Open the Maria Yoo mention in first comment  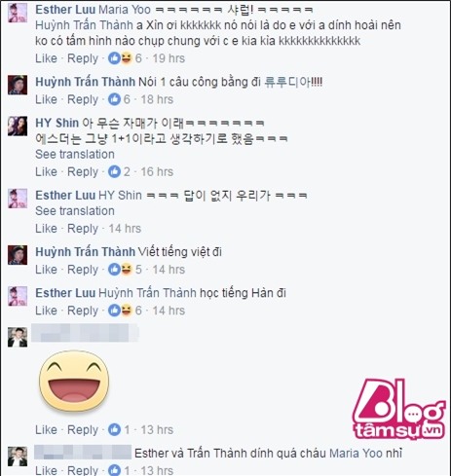pyautogui.click(x=125, y=10)
